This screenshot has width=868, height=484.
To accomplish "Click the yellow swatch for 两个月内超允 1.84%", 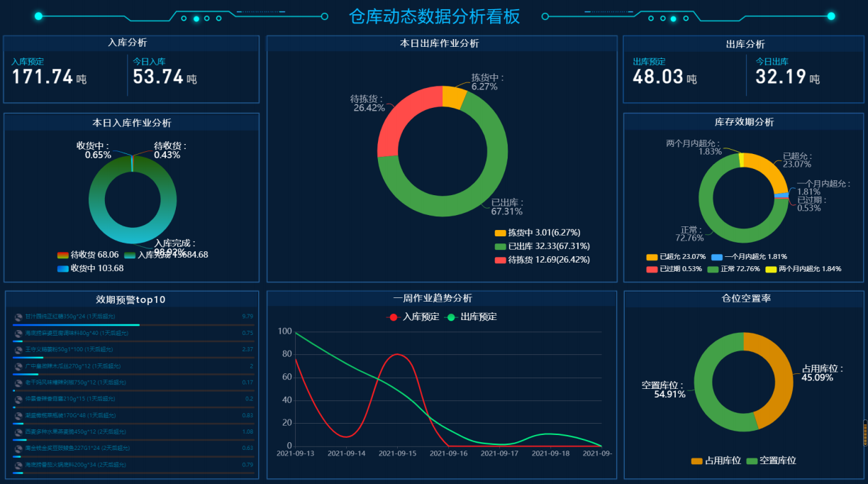I will (x=771, y=269).
